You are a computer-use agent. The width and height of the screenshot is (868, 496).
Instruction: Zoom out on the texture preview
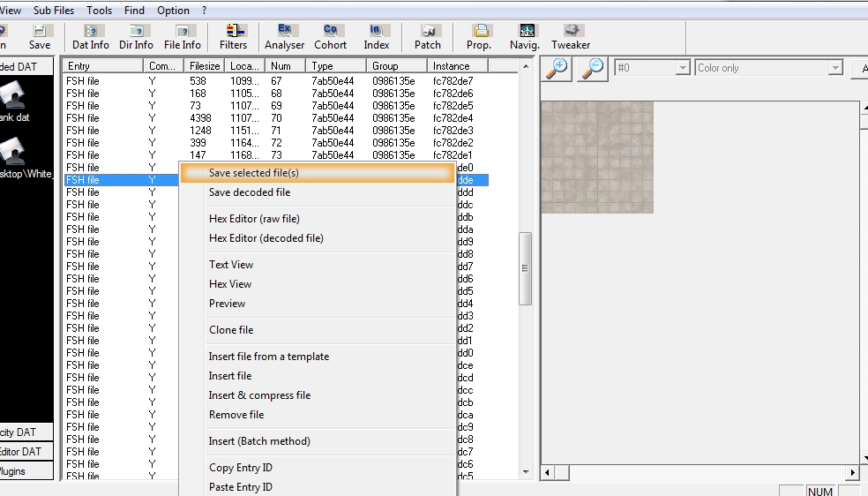pos(592,68)
